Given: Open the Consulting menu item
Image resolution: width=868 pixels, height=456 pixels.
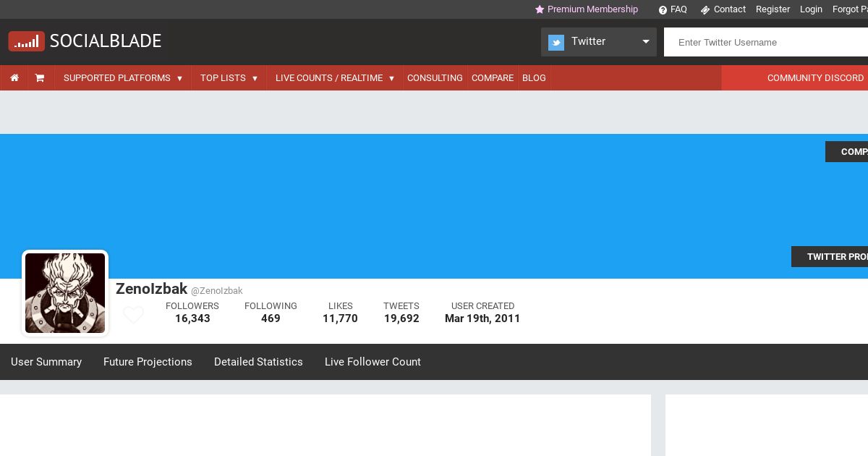Looking at the screenshot, I should pyautogui.click(x=435, y=78).
